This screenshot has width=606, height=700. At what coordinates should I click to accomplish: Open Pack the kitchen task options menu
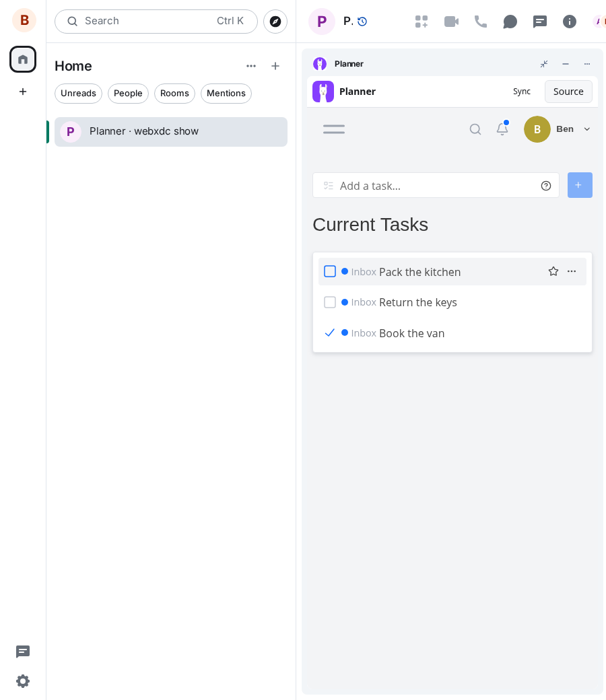[572, 271]
